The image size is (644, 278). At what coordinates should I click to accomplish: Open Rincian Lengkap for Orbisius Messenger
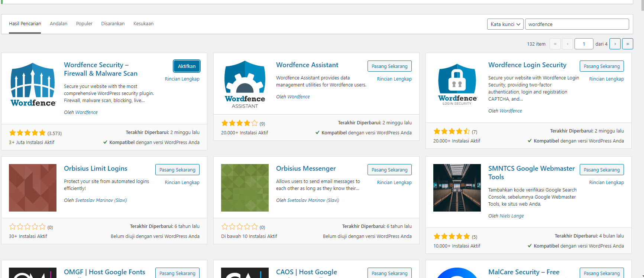pos(394,183)
